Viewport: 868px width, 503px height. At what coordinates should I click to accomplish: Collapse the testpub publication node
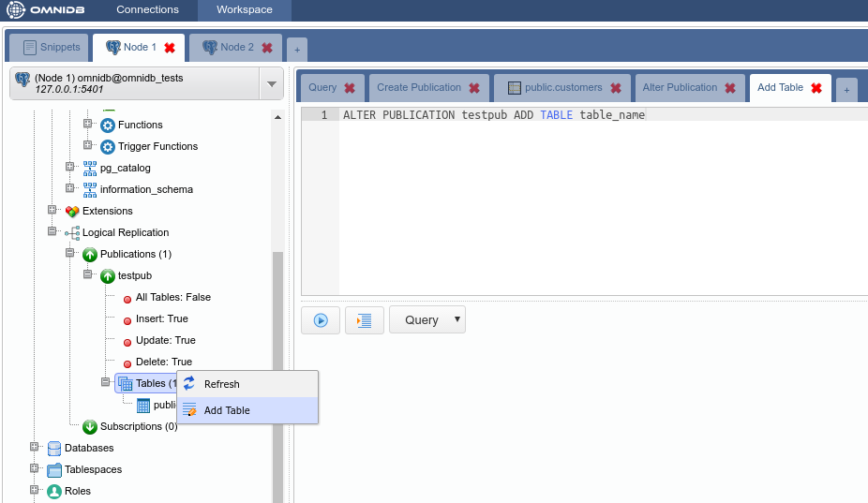pos(87,275)
